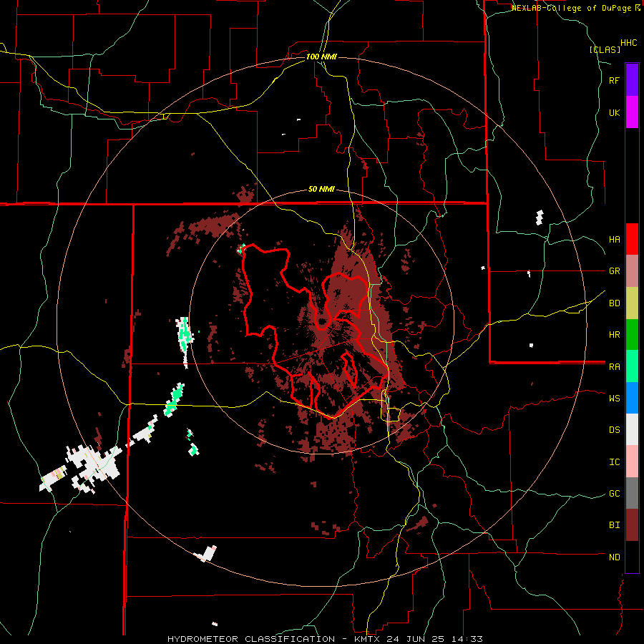Viewport: 644px width, 644px height.
Task: Click the 24 JUN 25 14:33 timestamp
Action: (x=434, y=639)
